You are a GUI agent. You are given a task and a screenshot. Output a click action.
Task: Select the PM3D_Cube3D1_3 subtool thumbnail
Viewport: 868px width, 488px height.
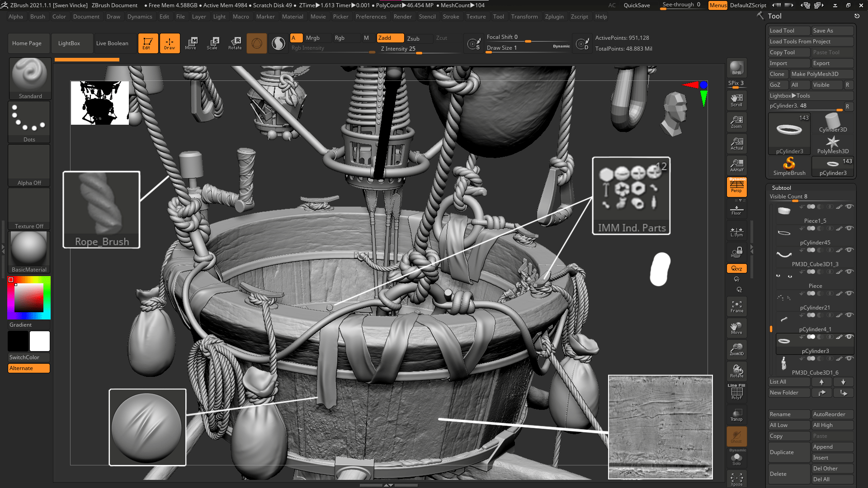[x=784, y=255]
